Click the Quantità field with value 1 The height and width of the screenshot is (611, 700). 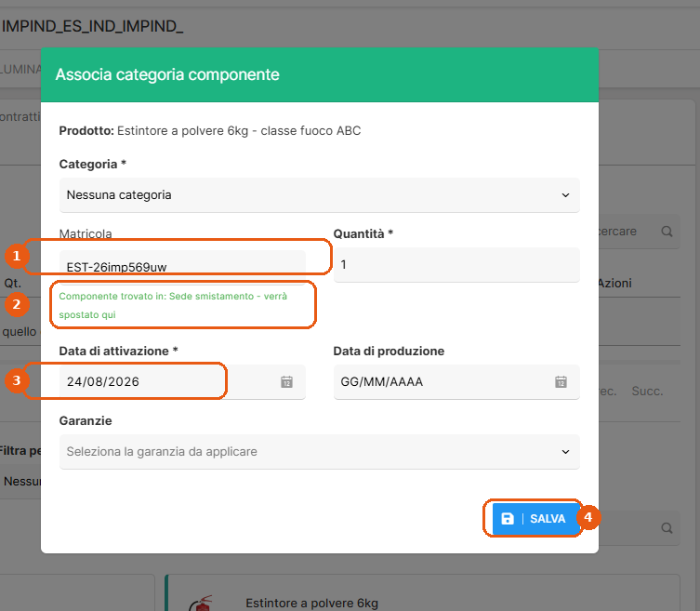tap(456, 265)
